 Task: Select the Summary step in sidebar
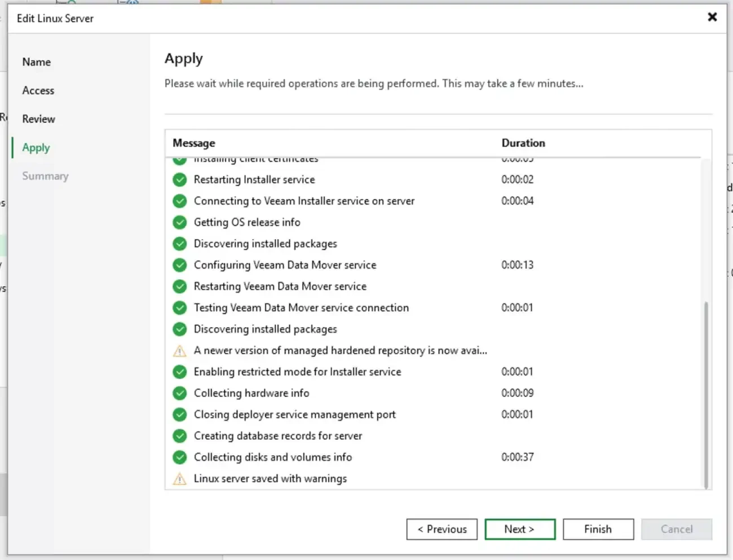(45, 176)
